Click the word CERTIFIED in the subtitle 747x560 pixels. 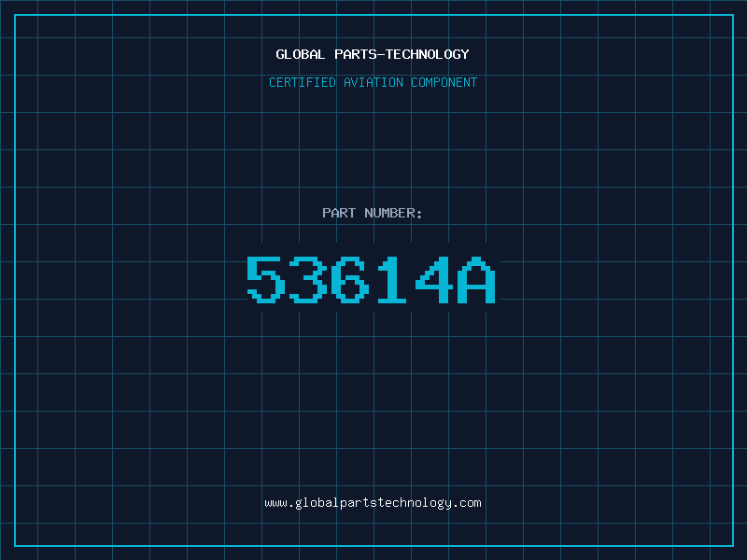pos(303,82)
